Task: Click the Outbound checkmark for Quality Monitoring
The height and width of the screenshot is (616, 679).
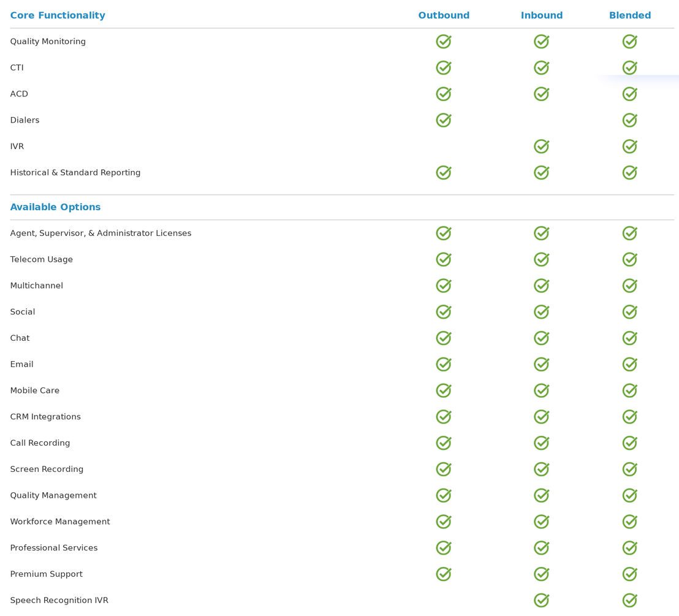Action: (444, 41)
